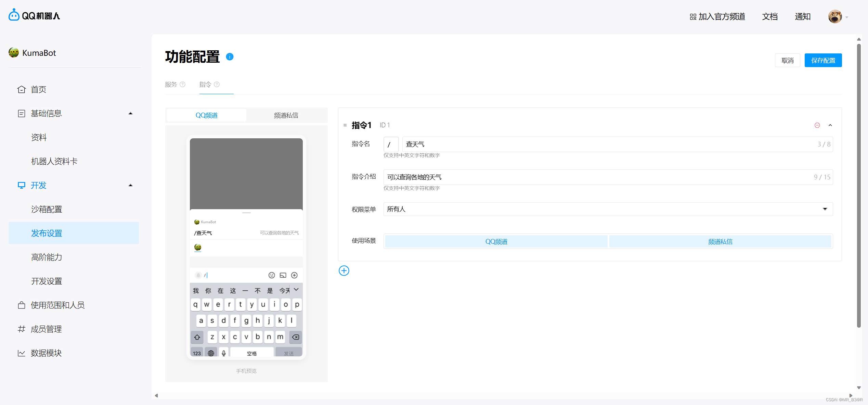Click the info icon beside 功能配置
Viewport: 868px width, 405px height.
pyautogui.click(x=230, y=56)
